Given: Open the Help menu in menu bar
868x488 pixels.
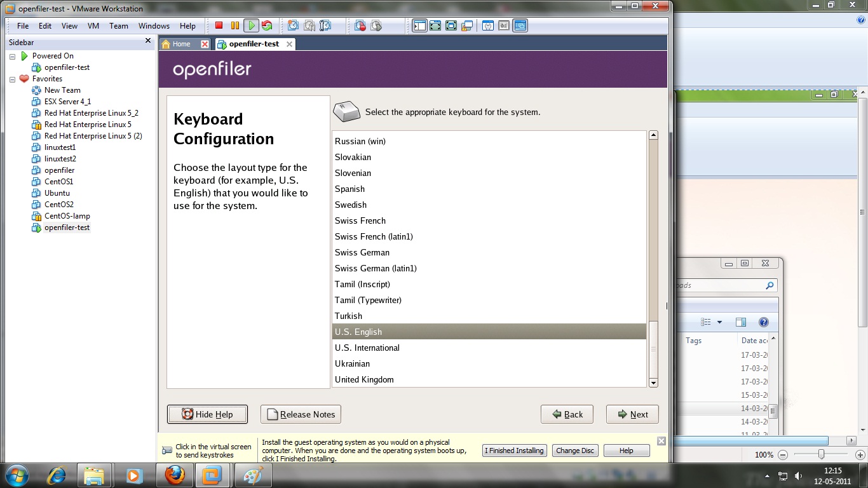Looking at the screenshot, I should [187, 26].
